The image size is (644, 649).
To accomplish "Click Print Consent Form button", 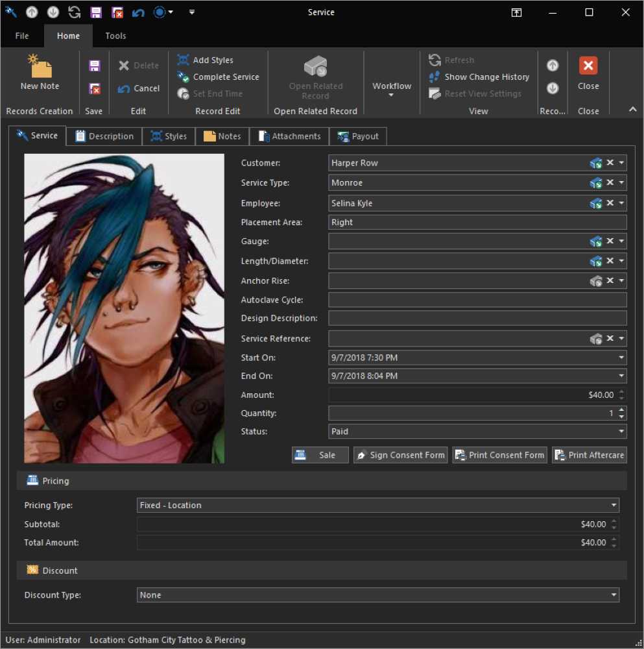I will 499,455.
